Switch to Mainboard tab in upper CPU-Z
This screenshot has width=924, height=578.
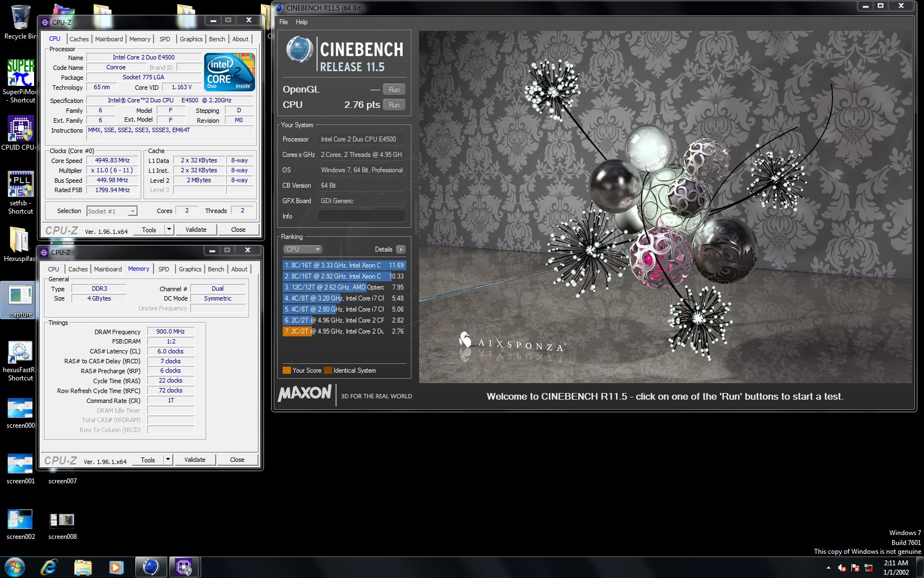pyautogui.click(x=109, y=39)
